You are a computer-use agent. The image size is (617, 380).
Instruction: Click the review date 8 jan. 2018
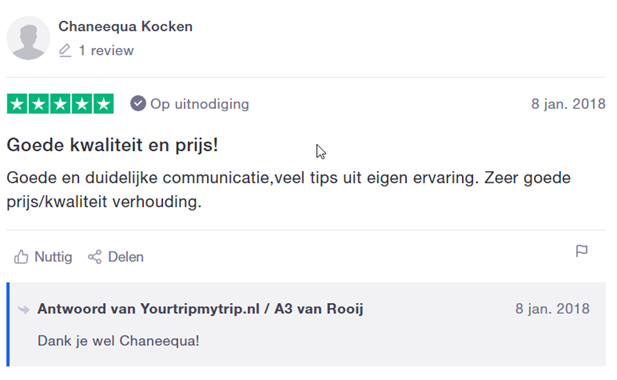pos(568,104)
